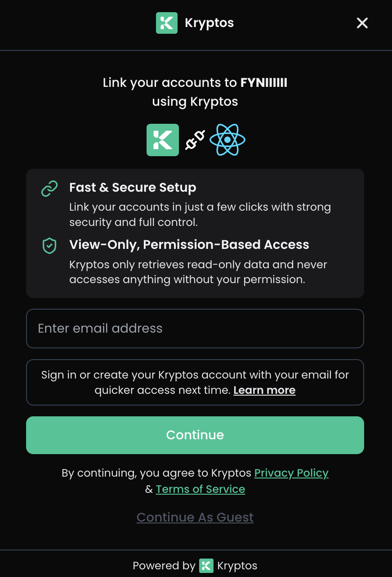Click the shield checkmark icon
Screen dimensions: 392x577
(x=49, y=245)
